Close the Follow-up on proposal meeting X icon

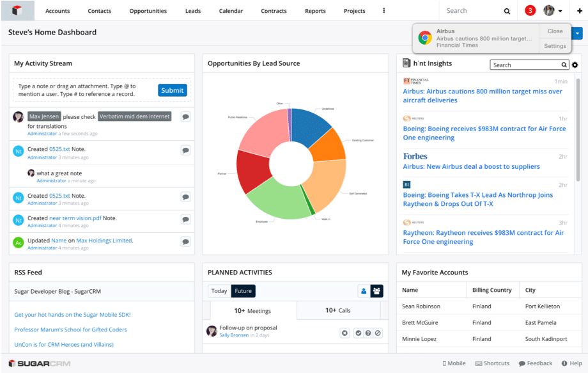[344, 333]
